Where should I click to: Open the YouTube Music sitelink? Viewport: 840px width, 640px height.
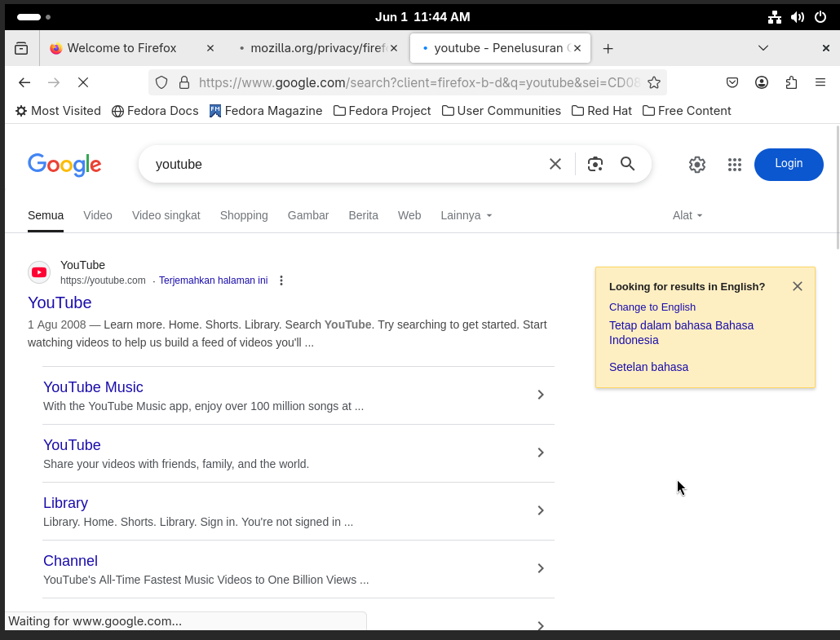point(93,387)
